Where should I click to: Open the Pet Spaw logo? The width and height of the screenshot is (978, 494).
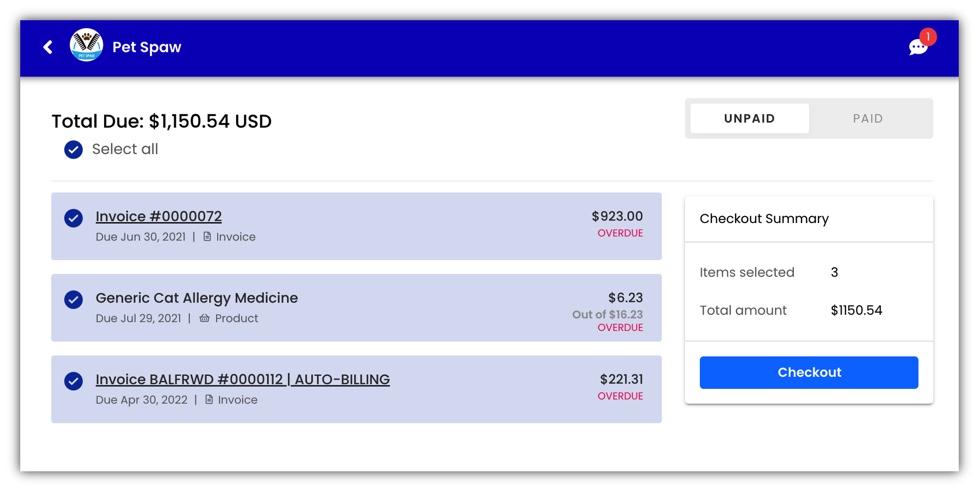(86, 45)
